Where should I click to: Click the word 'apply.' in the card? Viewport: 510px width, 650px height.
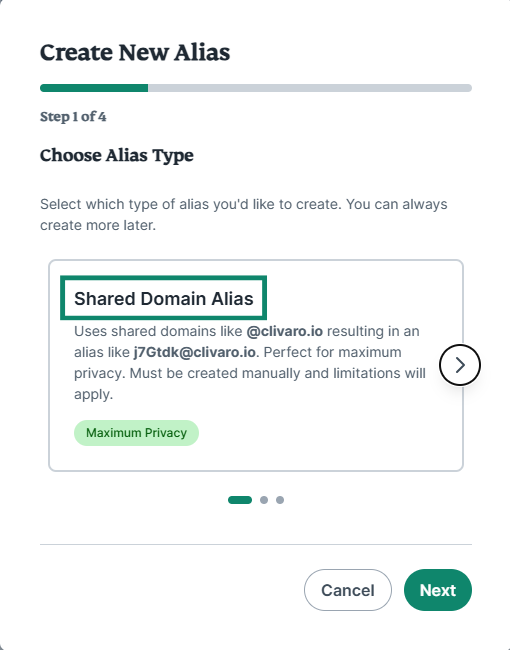(93, 395)
